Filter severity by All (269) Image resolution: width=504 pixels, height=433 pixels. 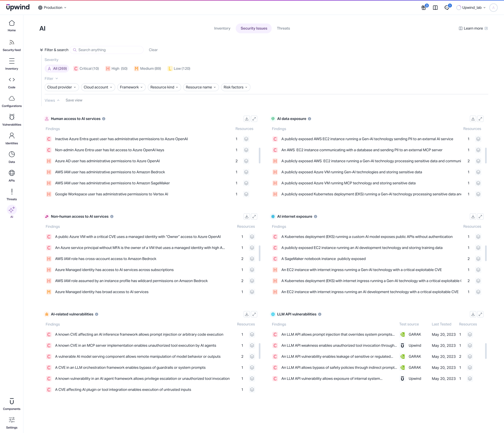coord(57,68)
